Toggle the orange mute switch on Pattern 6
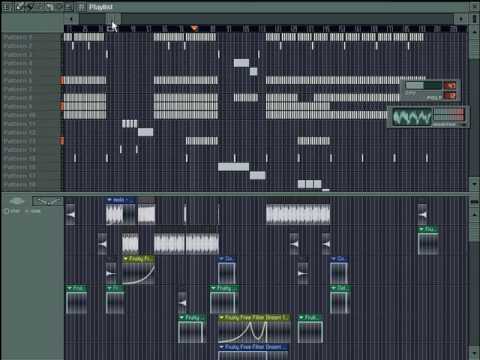The height and width of the screenshot is (360, 480). tap(62, 80)
